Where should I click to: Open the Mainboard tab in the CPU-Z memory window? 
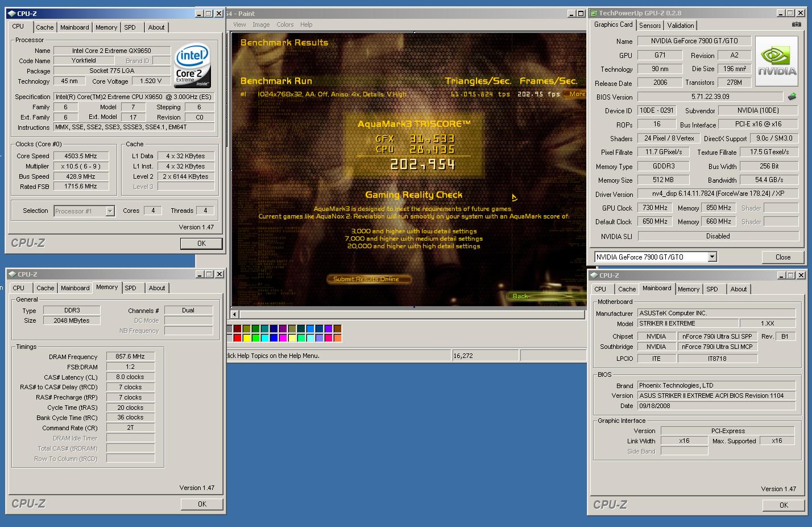pos(75,288)
